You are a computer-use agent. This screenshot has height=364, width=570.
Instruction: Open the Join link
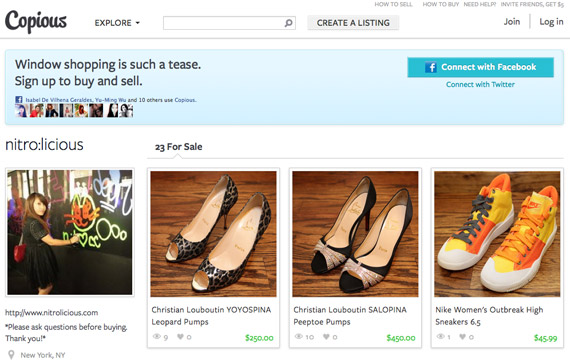pyautogui.click(x=512, y=22)
